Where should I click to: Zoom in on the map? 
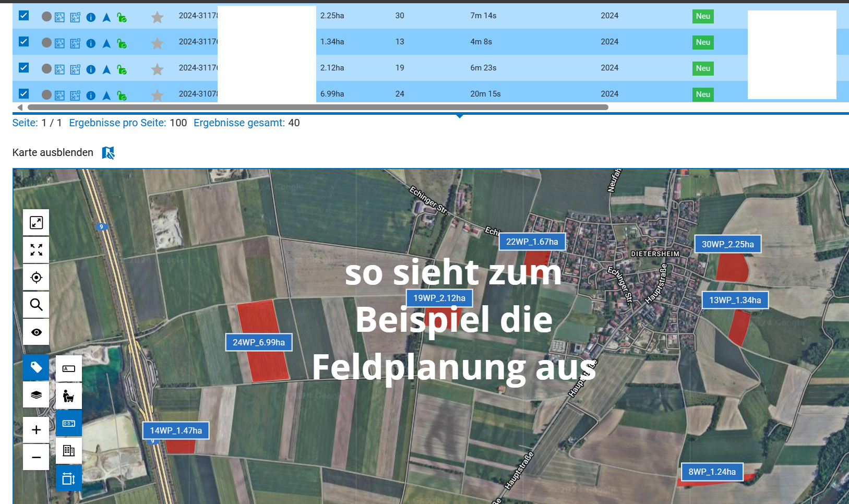click(36, 430)
